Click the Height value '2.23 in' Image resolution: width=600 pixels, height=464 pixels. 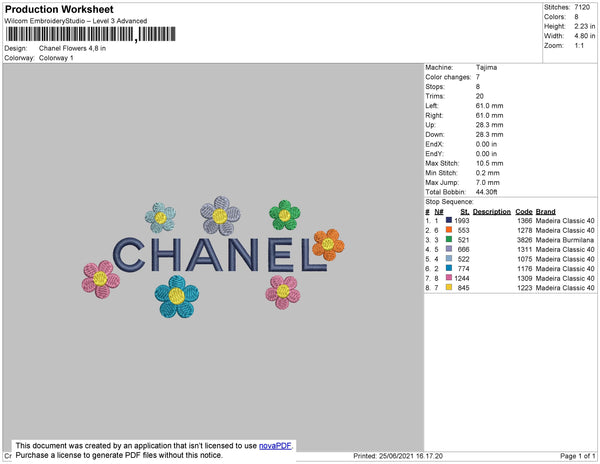click(x=585, y=26)
